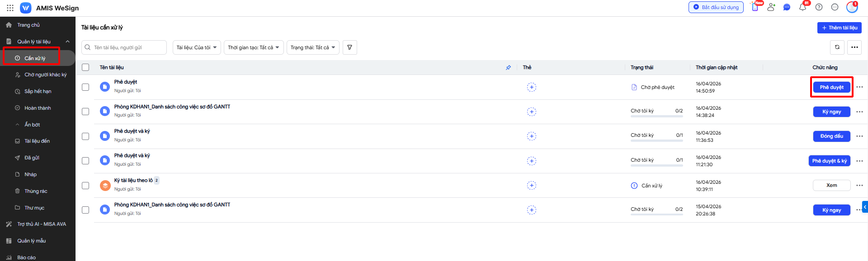Click the help question mark icon
This screenshot has height=261, width=868.
point(819,7)
